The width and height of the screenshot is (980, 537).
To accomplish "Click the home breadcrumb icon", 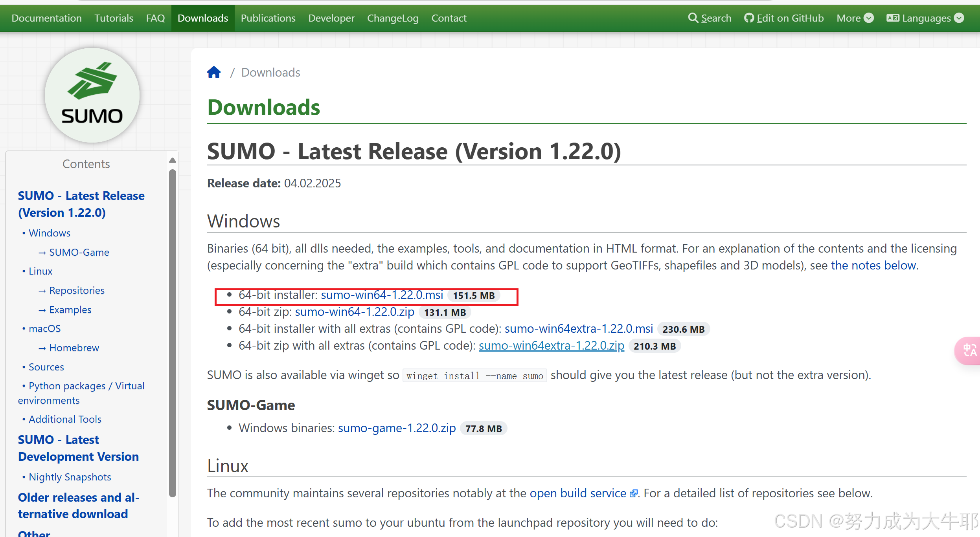I will tap(214, 71).
